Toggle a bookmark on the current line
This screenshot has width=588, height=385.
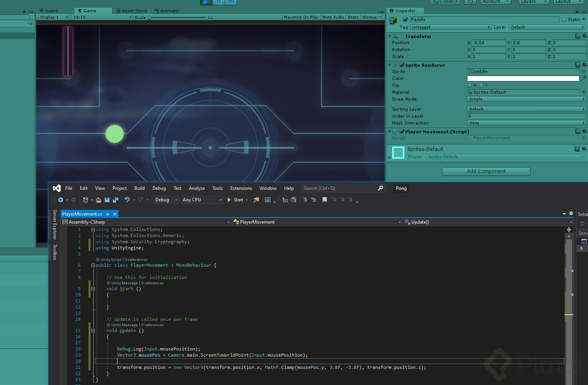pyautogui.click(x=325, y=200)
